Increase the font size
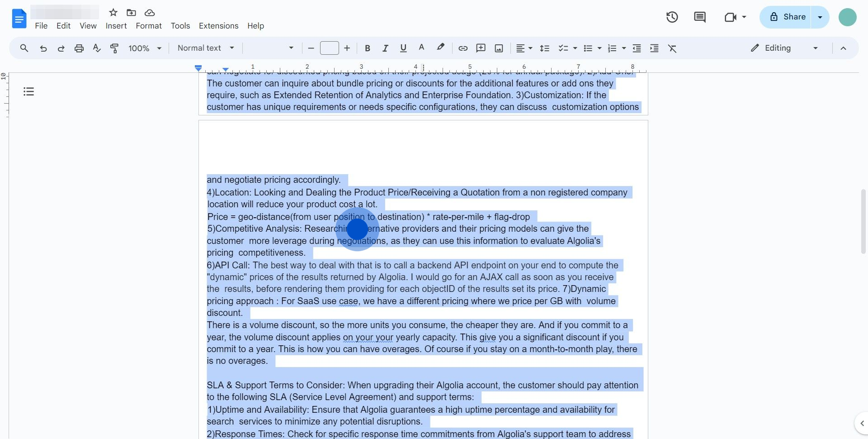This screenshot has height=439, width=868. coord(347,48)
